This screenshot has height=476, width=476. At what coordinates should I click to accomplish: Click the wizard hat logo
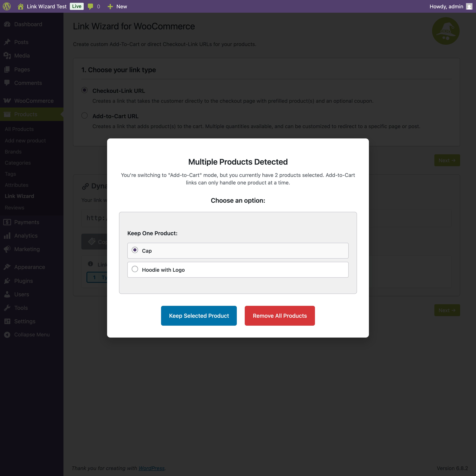445,31
